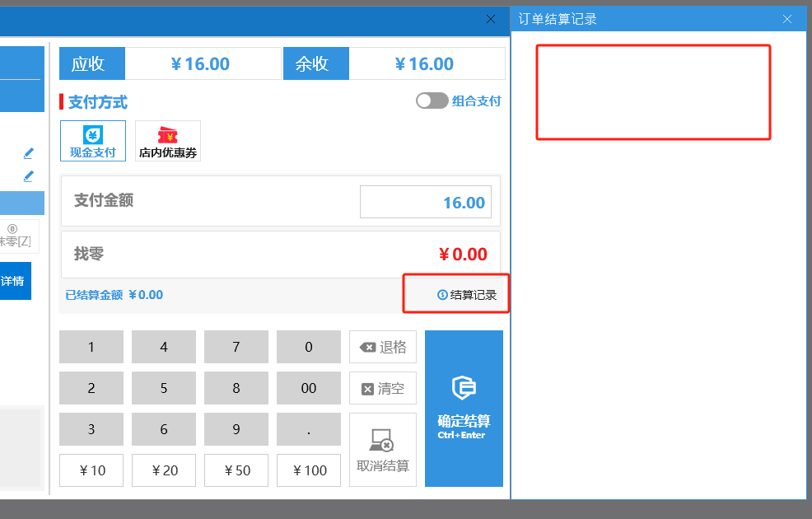The height and width of the screenshot is (519, 812).
Task: Select the 现金支付 cash payment method
Action: pyautogui.click(x=93, y=141)
